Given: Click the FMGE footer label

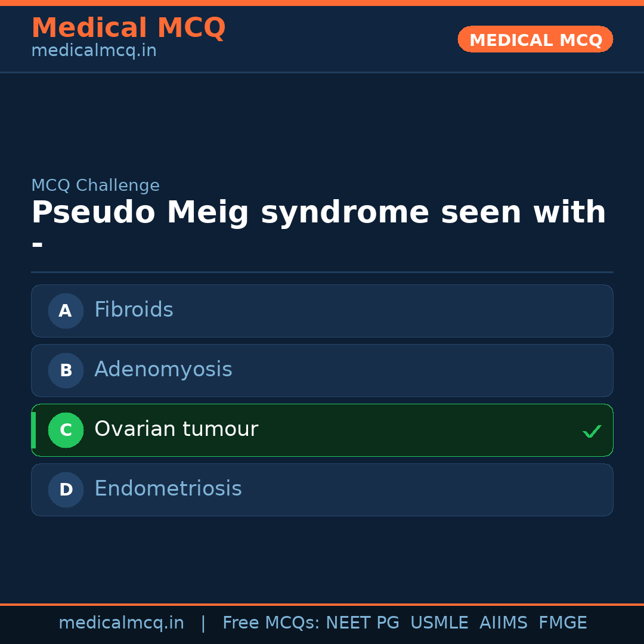Looking at the screenshot, I should pos(562,623).
